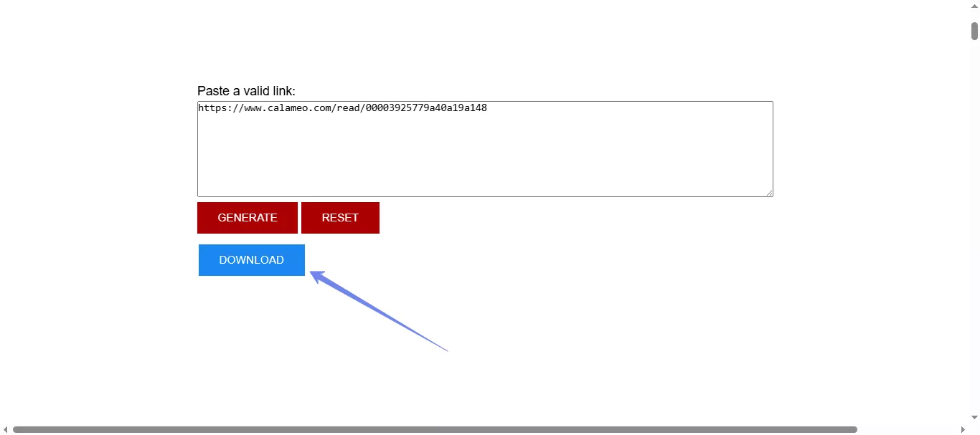
Task: Click the Calameo link text in the textarea
Action: [x=342, y=108]
